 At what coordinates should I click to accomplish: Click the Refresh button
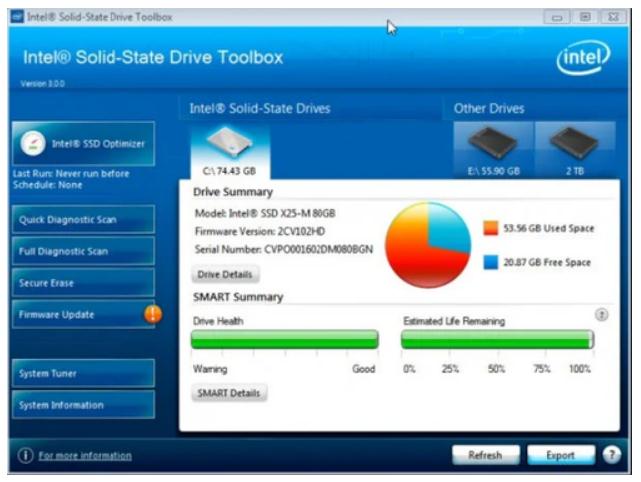(486, 455)
